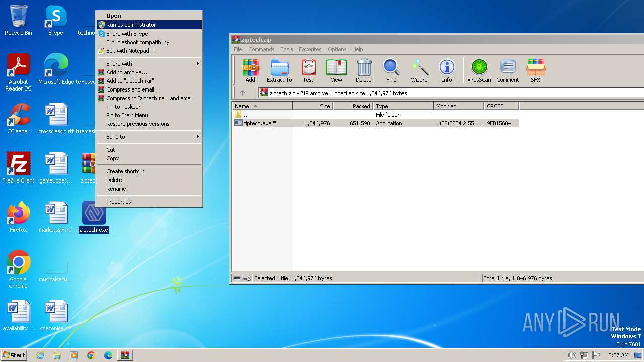644x362 pixels.
Task: Select Google Chrome desktop icon
Action: tap(18, 269)
